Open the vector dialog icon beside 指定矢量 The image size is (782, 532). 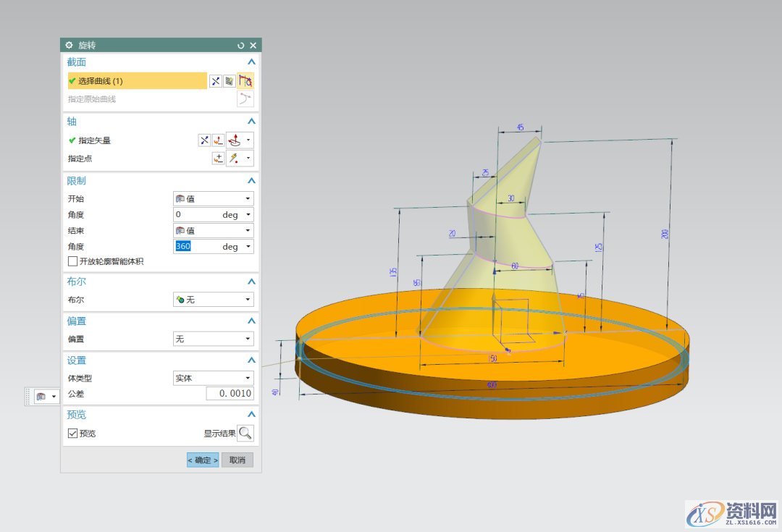(x=218, y=140)
